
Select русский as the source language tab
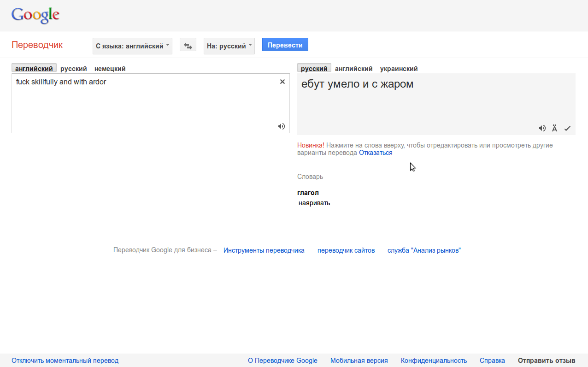coord(74,69)
